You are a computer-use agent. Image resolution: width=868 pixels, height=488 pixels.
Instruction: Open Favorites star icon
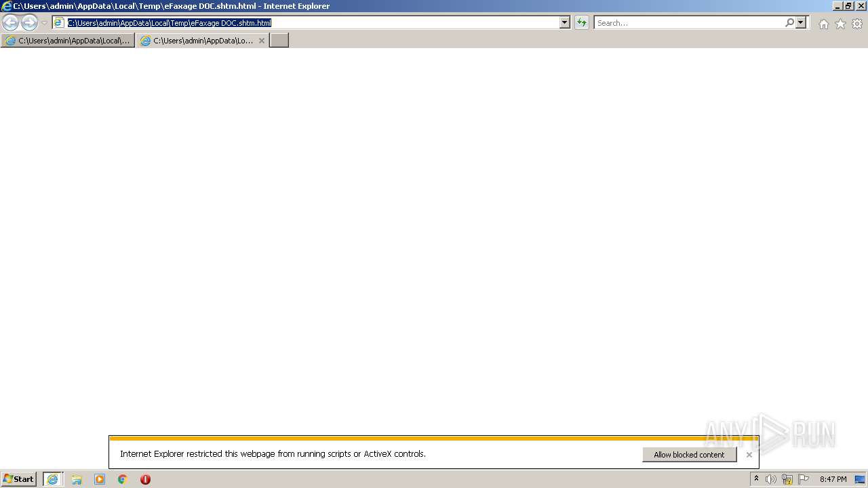(x=840, y=24)
